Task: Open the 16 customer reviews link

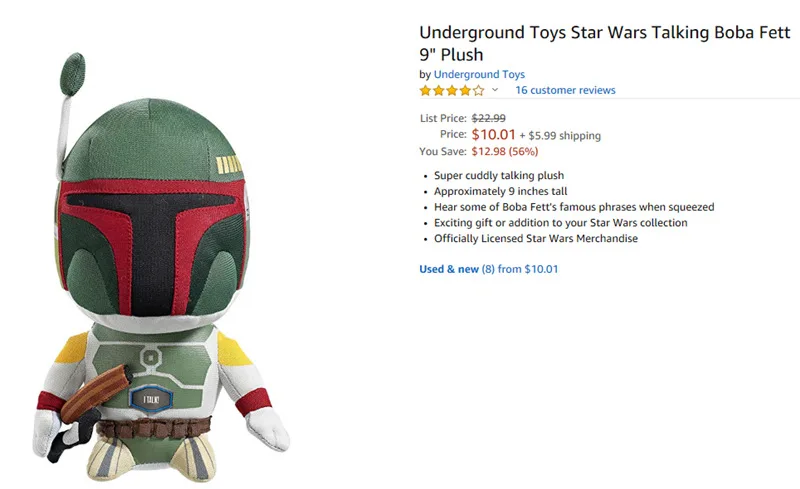Action: 565,90
